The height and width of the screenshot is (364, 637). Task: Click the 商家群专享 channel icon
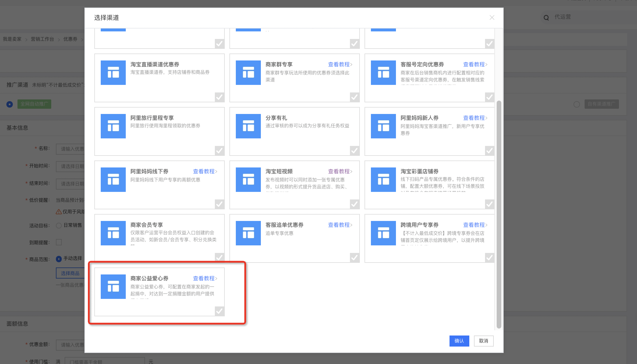[x=248, y=73]
